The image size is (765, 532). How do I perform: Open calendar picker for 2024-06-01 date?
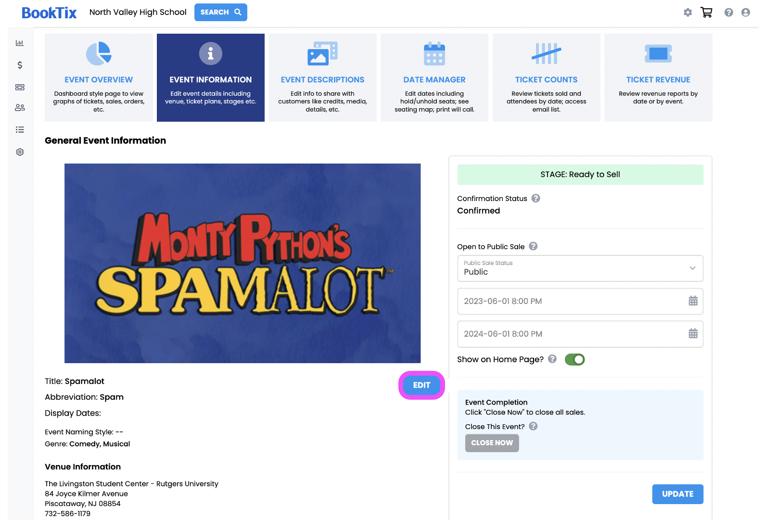(693, 334)
